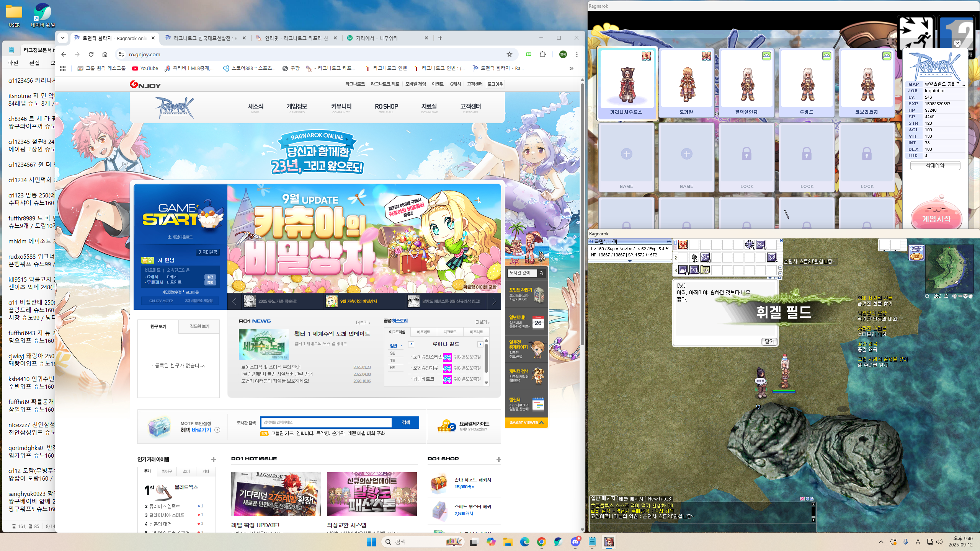Image resolution: width=980 pixels, height=551 pixels.
Task: Open Discord from the taskbar
Action: (x=575, y=542)
